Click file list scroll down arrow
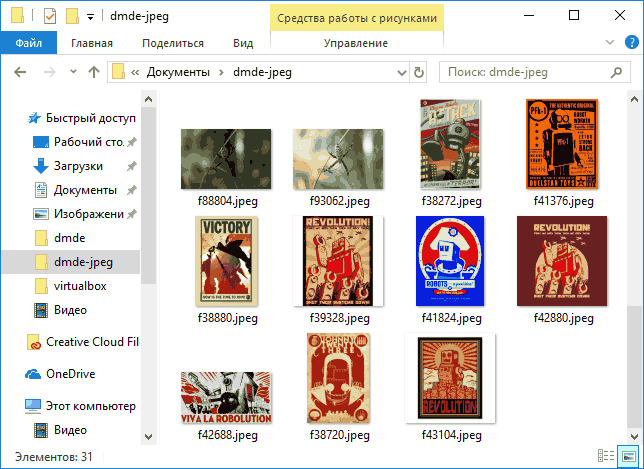 [x=634, y=437]
